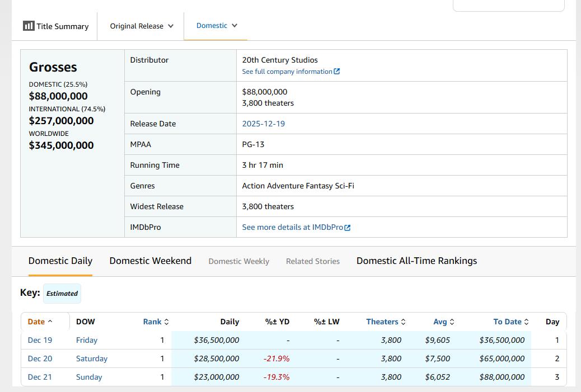Image resolution: width=581 pixels, height=392 pixels.
Task: Click the sort arrows next to Theaters
Action: (x=403, y=322)
